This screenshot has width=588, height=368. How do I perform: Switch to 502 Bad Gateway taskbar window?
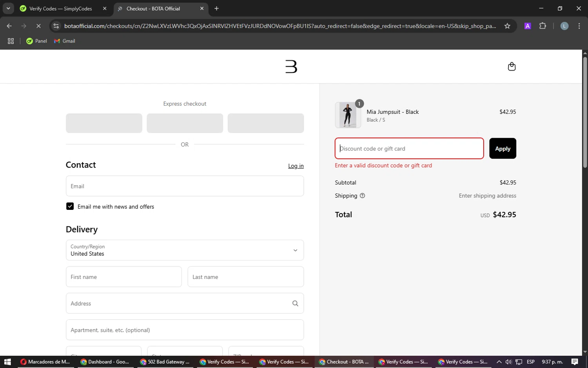click(165, 362)
